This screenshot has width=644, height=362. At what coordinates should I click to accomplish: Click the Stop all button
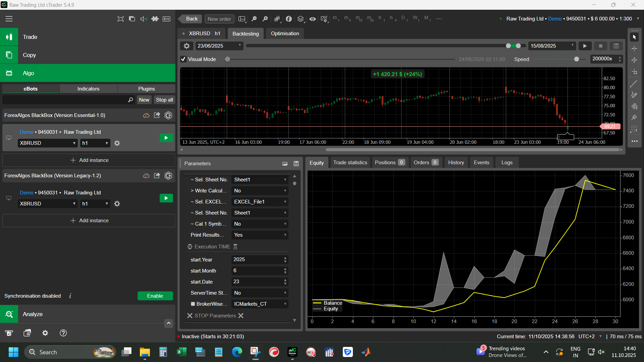[x=164, y=100]
